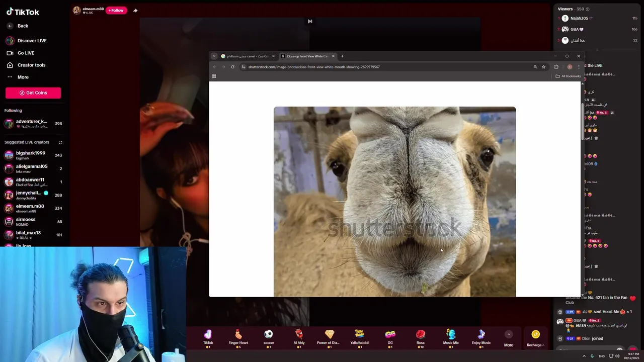Reload the Shutterstock page
The image size is (644, 362).
[232, 67]
